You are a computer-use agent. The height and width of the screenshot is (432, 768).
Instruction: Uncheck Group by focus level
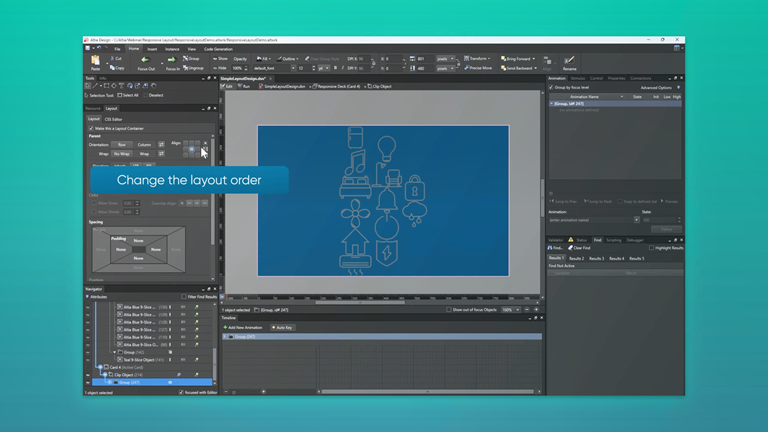pyautogui.click(x=553, y=87)
